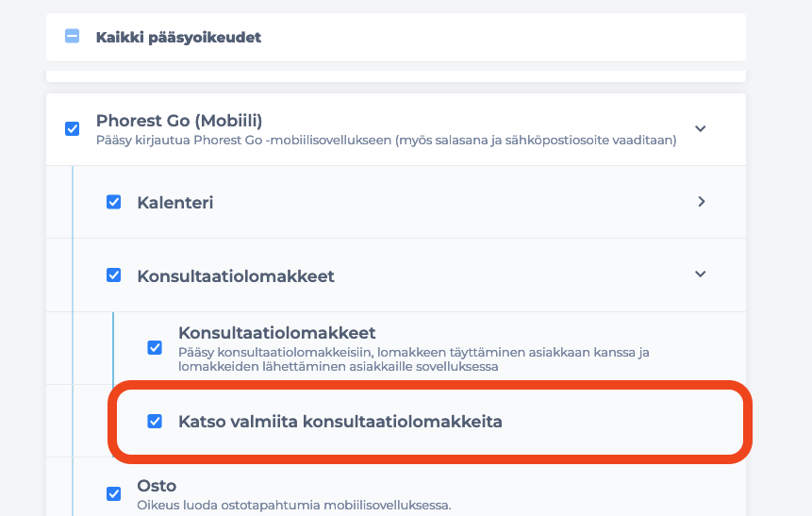Viewport: 812px width, 516px height.
Task: Uncheck the Osto permission checkbox
Action: (x=113, y=493)
